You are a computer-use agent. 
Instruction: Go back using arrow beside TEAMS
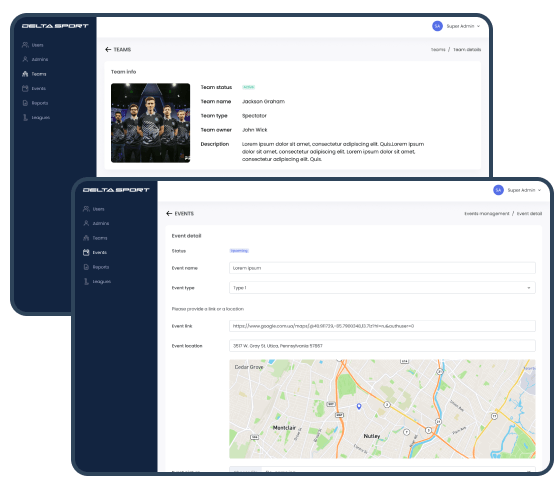tap(108, 49)
